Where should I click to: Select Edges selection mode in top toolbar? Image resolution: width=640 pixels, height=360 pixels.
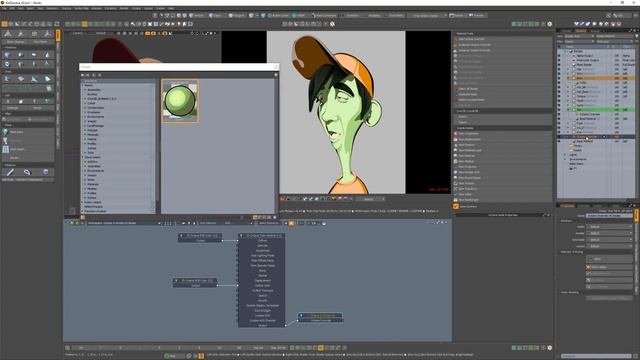click(x=216, y=16)
